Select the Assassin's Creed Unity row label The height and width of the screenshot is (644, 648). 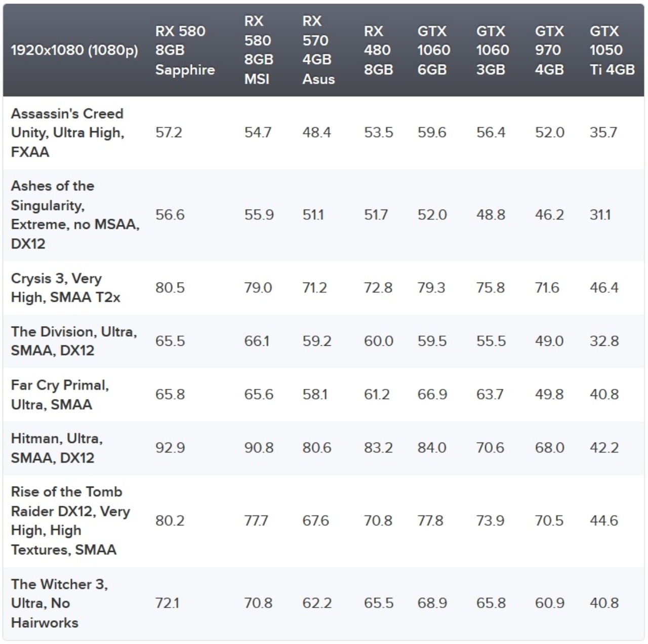pos(67,133)
